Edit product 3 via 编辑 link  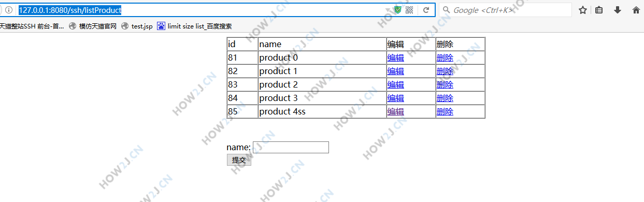click(x=396, y=98)
